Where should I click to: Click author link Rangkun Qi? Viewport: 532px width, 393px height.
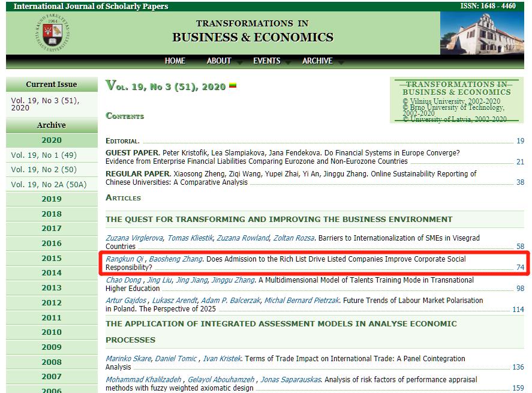(124, 259)
